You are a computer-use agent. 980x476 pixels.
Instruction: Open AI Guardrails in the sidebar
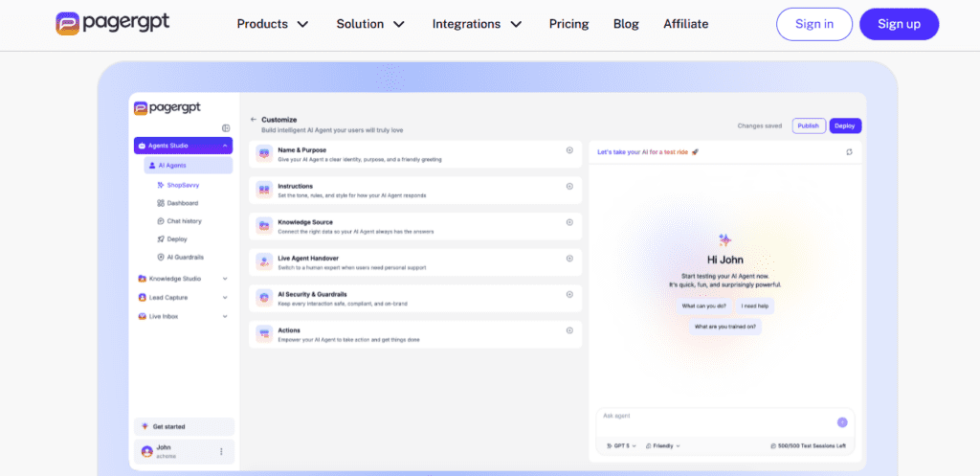pyautogui.click(x=181, y=257)
